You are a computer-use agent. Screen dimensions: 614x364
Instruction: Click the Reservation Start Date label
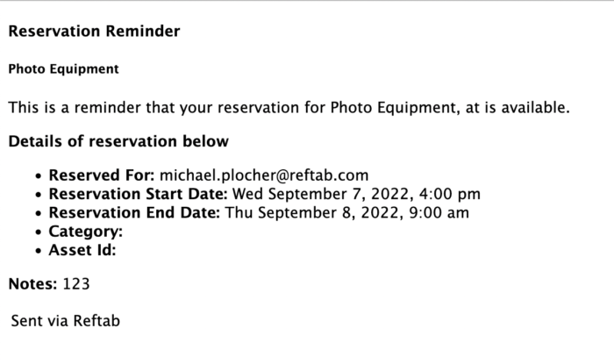coord(138,194)
